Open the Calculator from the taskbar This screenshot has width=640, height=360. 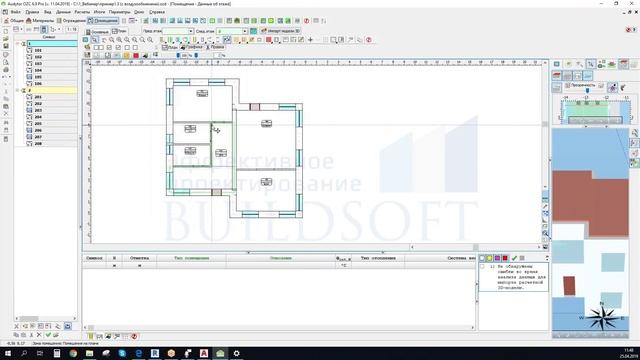(57, 353)
